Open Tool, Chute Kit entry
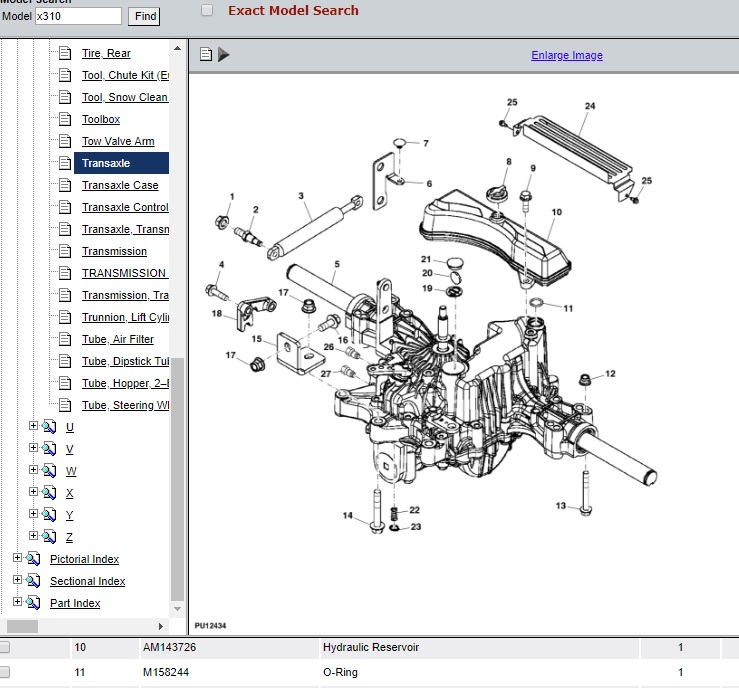The height and width of the screenshot is (688, 739). click(x=125, y=75)
